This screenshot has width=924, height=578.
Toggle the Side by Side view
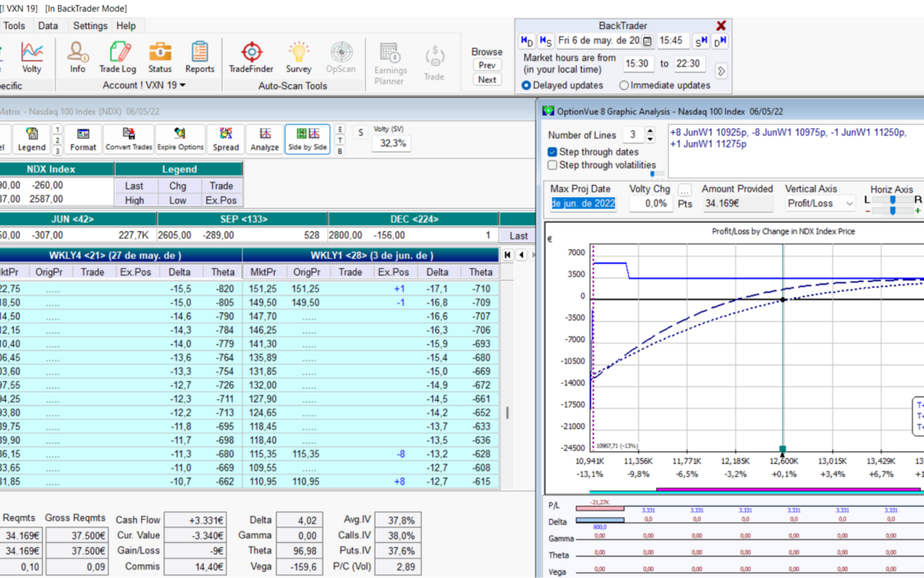pos(308,140)
